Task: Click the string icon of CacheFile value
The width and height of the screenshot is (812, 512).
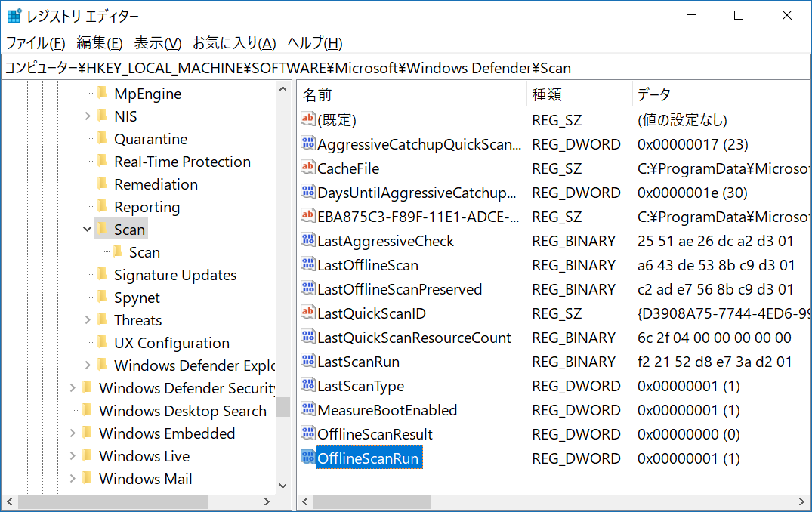Action: pos(307,168)
